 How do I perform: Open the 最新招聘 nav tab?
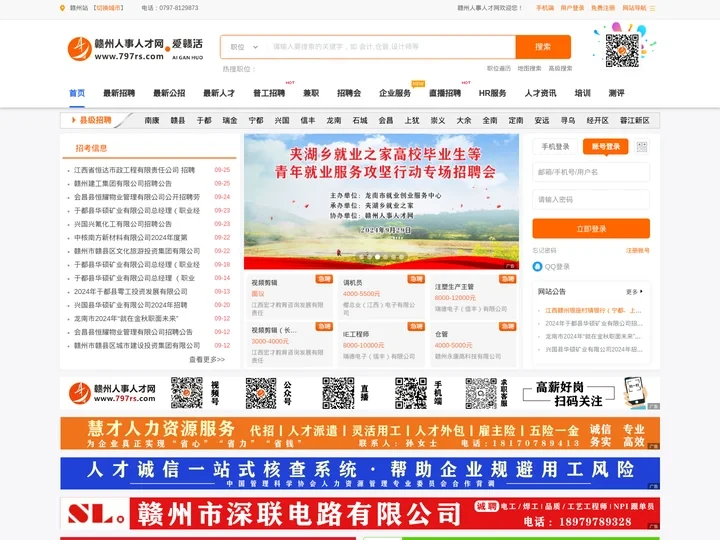pyautogui.click(x=119, y=93)
